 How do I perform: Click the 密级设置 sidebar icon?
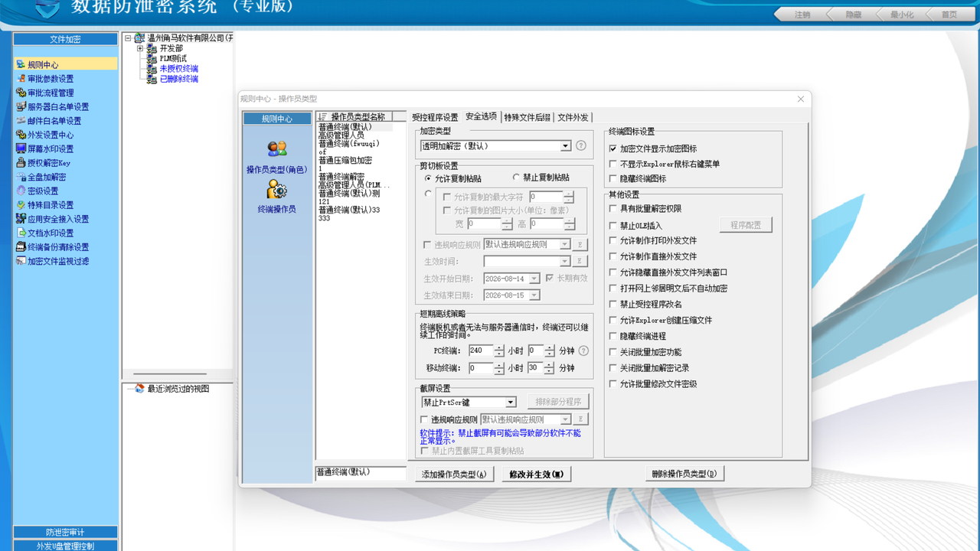click(x=21, y=191)
